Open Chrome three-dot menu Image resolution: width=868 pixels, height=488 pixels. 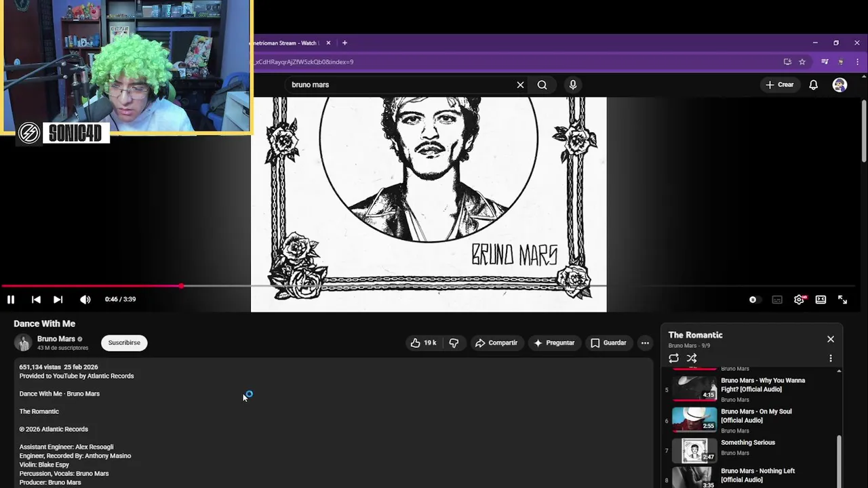click(x=858, y=62)
